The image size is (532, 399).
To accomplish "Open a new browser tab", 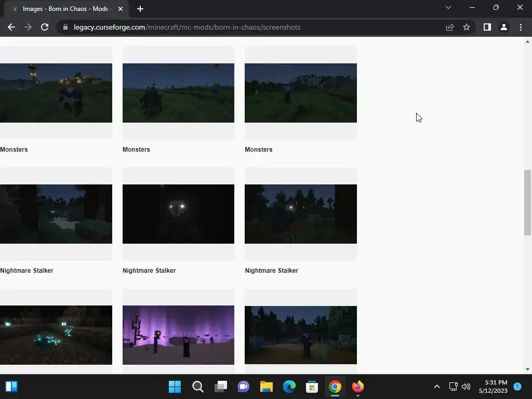I will (x=140, y=9).
